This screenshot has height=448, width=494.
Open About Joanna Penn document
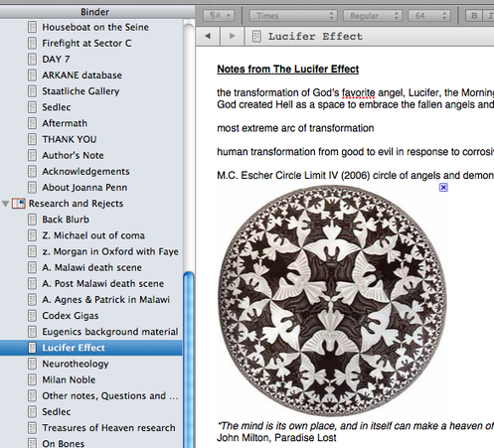[84, 188]
